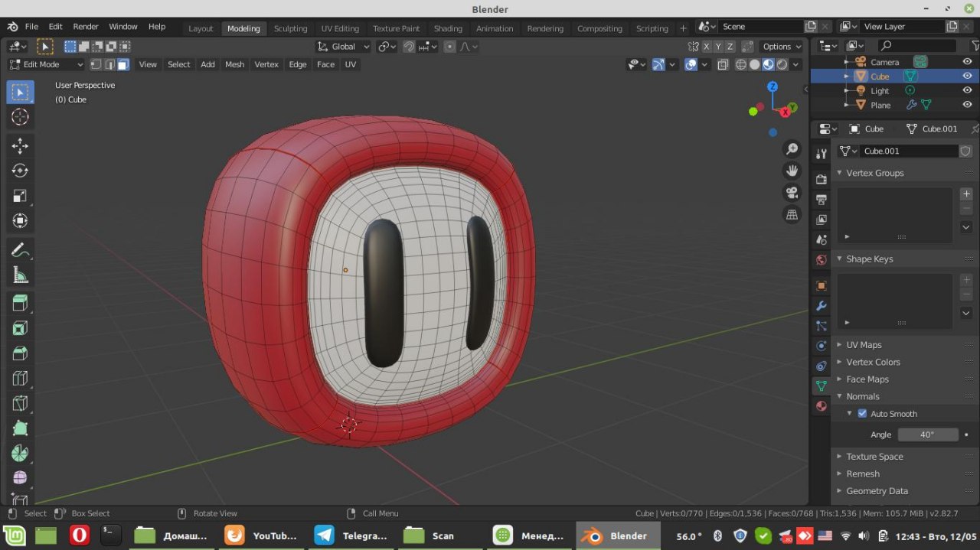Select the Spin tool
The width and height of the screenshot is (980, 550).
(20, 454)
